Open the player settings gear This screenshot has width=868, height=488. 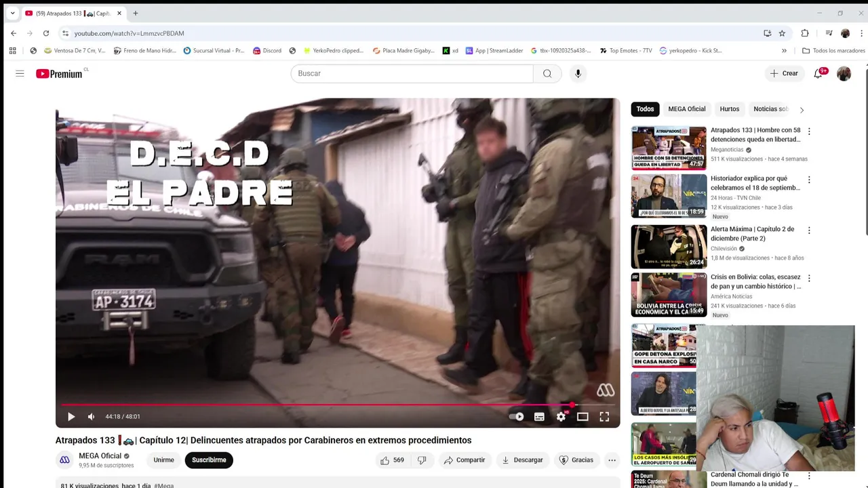tap(561, 417)
